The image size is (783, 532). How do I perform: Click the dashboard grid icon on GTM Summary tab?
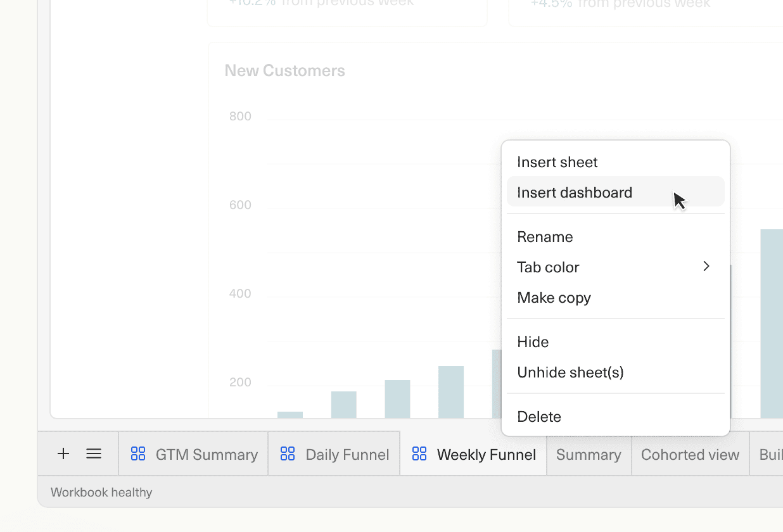click(x=138, y=453)
